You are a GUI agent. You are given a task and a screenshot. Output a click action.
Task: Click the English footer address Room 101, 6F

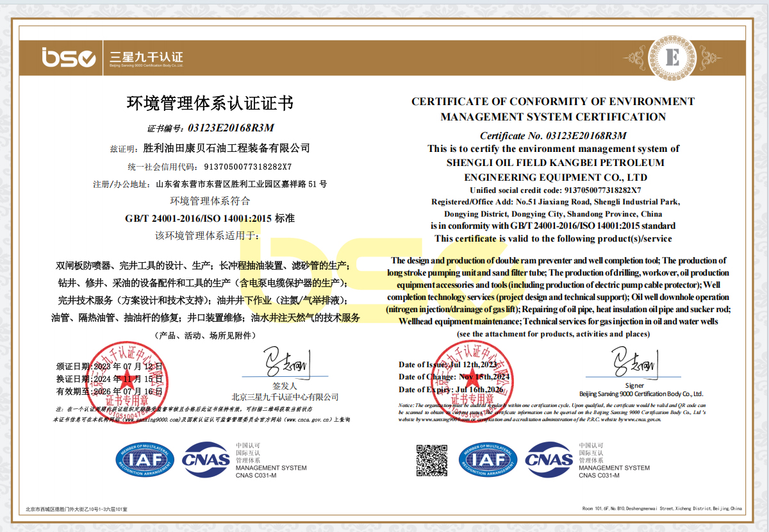tap(663, 508)
